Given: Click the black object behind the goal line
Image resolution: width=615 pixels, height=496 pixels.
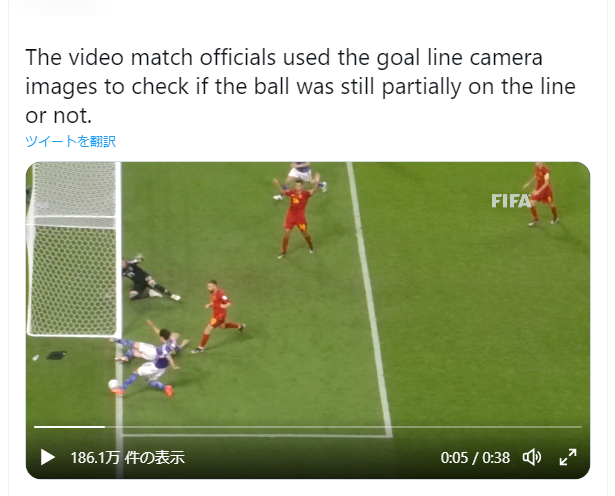Looking at the screenshot, I should 56,355.
